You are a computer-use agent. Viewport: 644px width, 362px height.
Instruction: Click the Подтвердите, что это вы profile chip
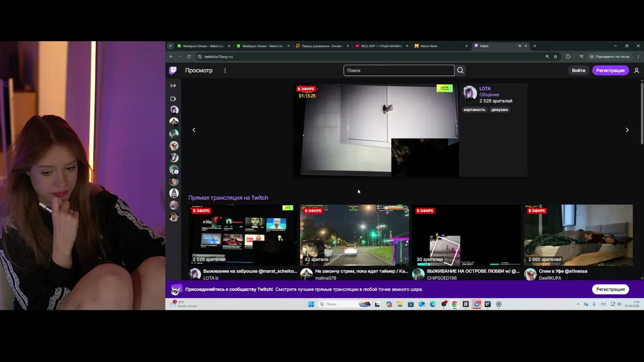click(609, 56)
